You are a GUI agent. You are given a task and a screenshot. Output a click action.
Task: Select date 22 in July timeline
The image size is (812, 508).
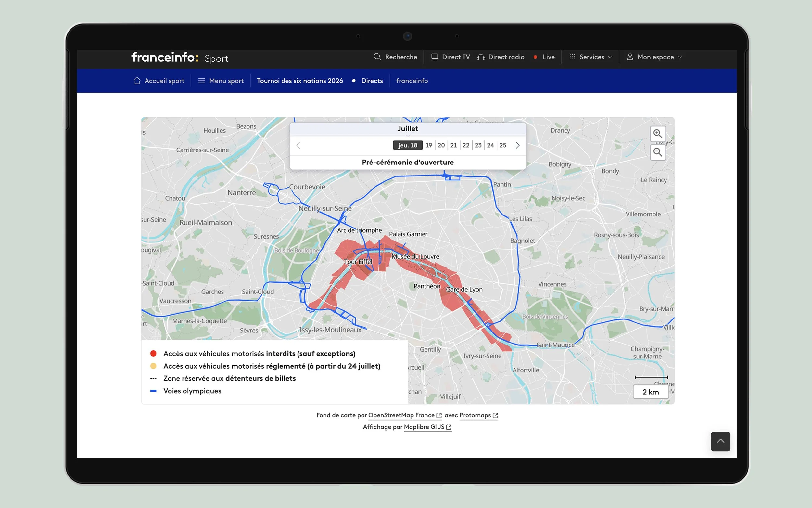465,145
